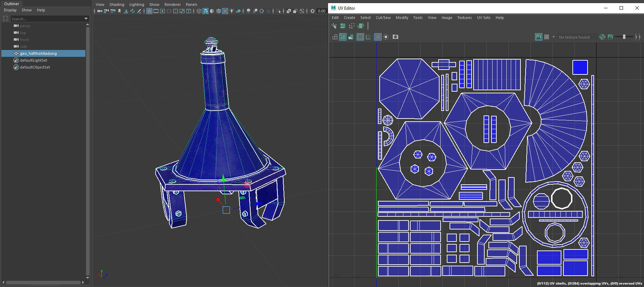644x287 pixels.
Task: Toggle the Resolution Gate overlay
Action: coord(162,11)
